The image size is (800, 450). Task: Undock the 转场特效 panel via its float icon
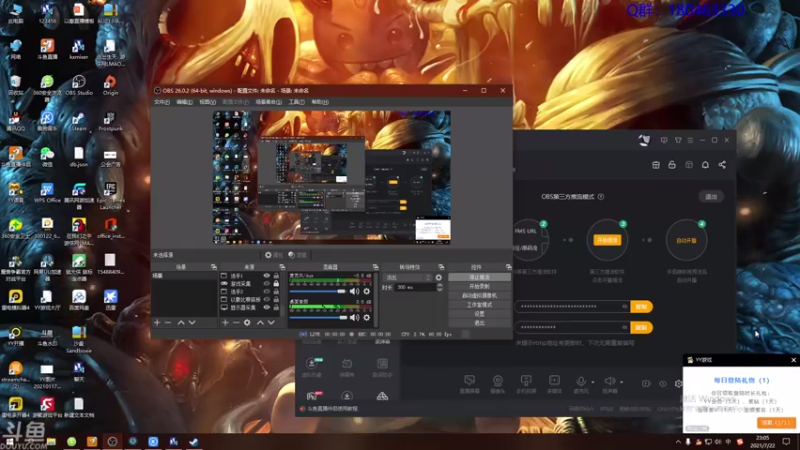click(441, 267)
